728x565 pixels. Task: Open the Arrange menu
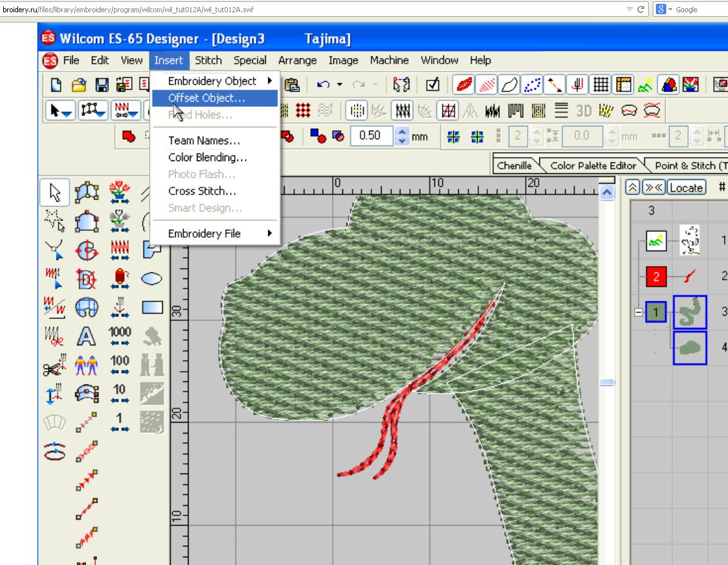[x=297, y=61]
